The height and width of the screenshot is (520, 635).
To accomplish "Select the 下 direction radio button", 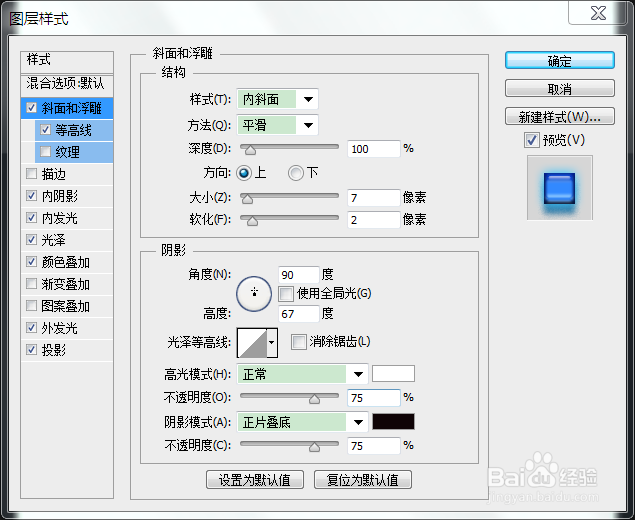I will pyautogui.click(x=296, y=173).
